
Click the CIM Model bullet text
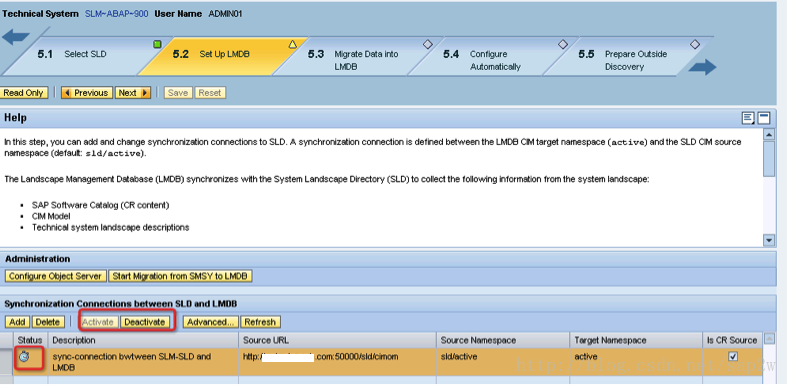pos(51,216)
